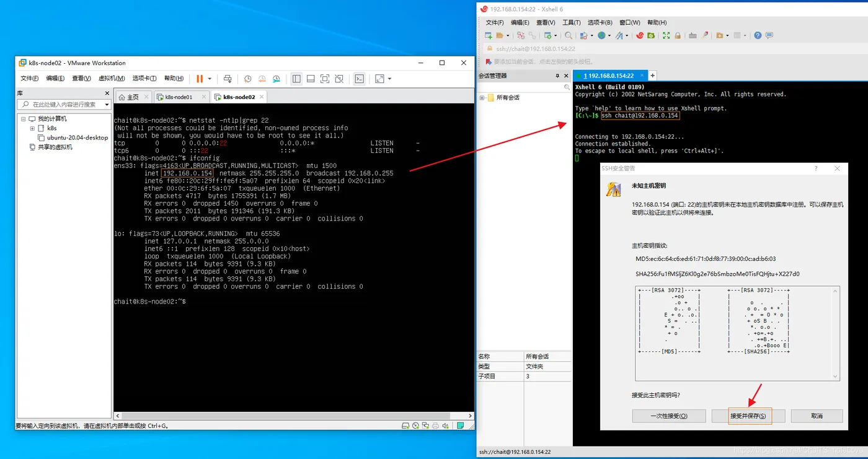The height and width of the screenshot is (459, 868).
Task: Click VMware stretch guest display icon
Action: 379,79
